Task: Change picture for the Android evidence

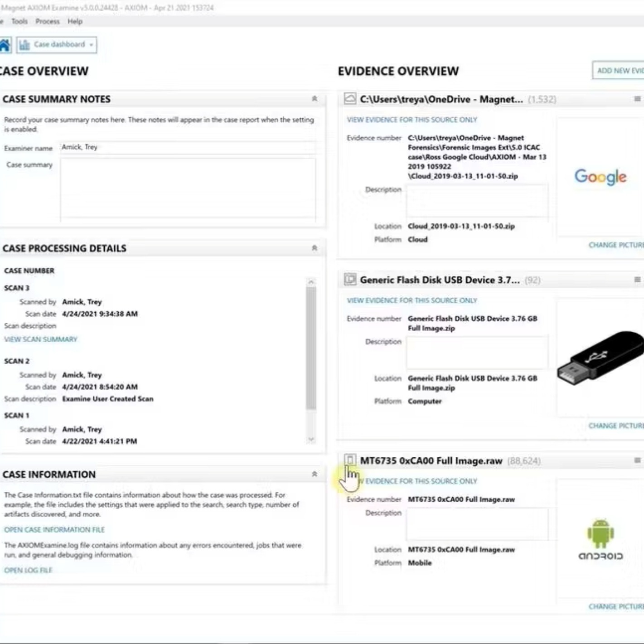Action: point(616,607)
